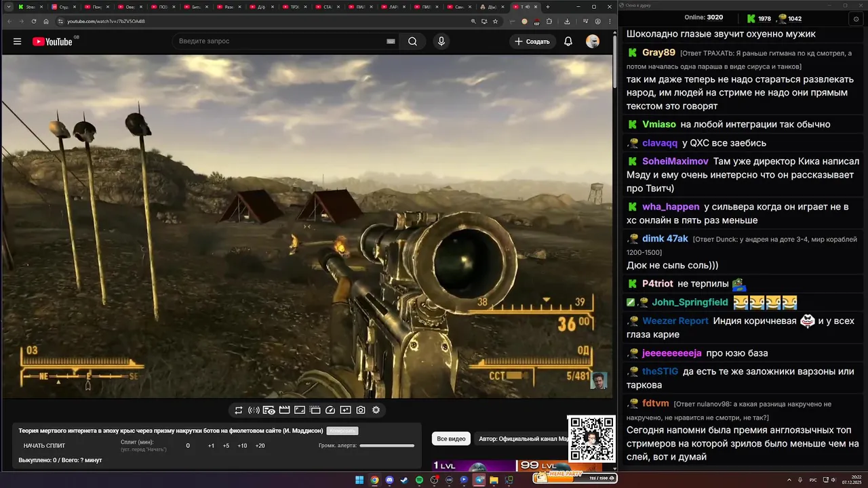Bookmark this page with star icon
This screenshot has width=868, height=488.
pos(495,21)
